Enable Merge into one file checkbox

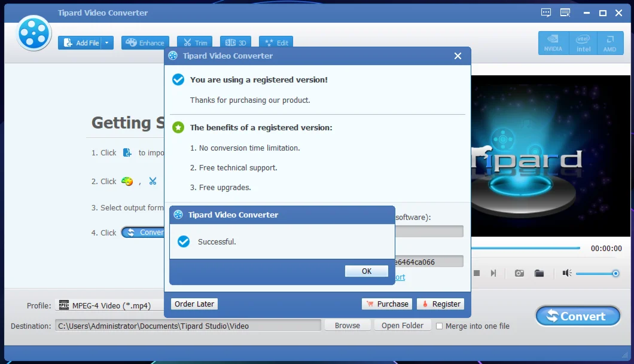coord(440,326)
